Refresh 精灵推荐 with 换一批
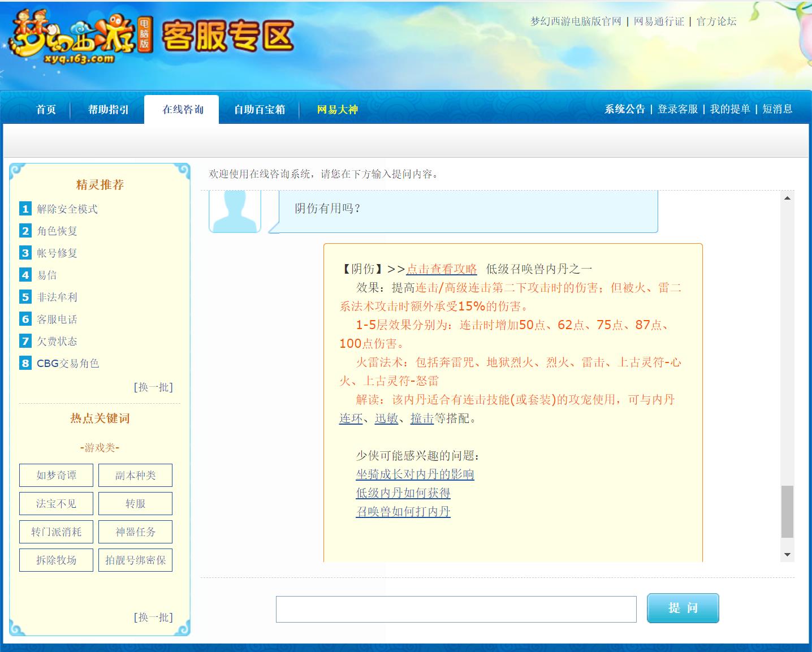812x652 pixels. coord(153,387)
